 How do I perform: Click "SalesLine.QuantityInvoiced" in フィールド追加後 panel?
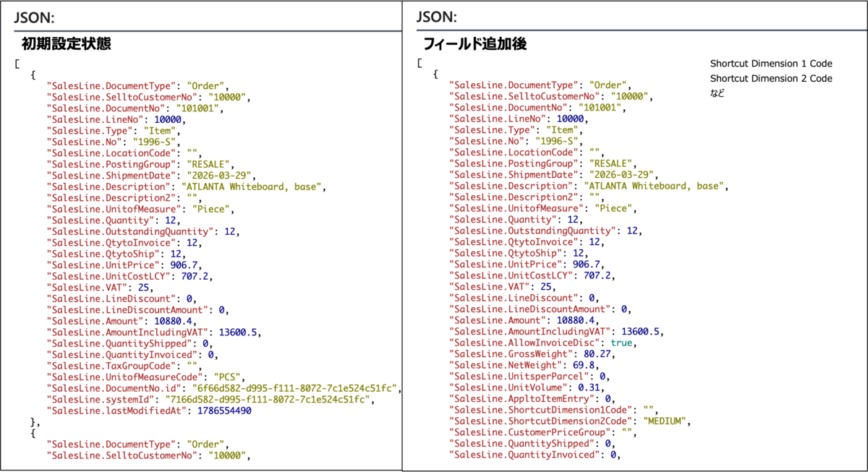point(524,455)
